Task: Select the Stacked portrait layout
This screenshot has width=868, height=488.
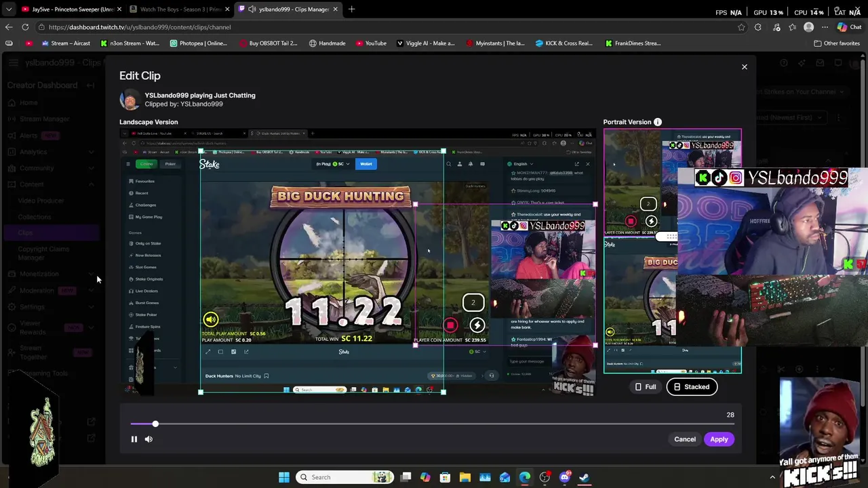Action: [x=692, y=387]
